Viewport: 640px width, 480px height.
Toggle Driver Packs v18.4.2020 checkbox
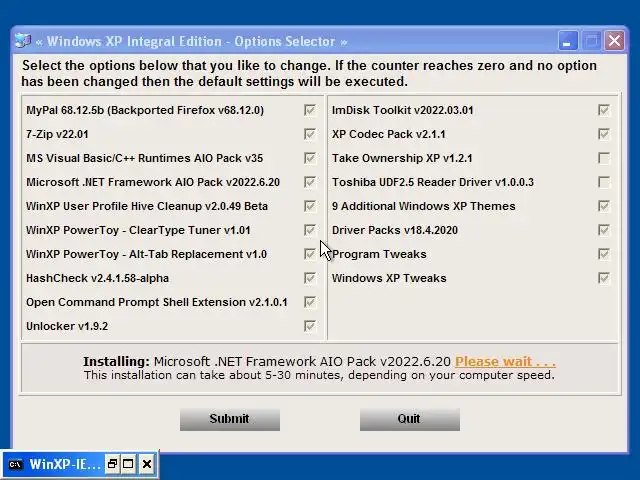604,230
